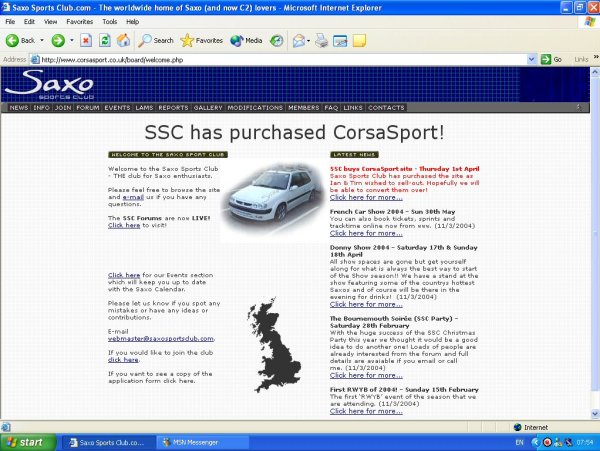Open the Tools menu

[x=109, y=21]
